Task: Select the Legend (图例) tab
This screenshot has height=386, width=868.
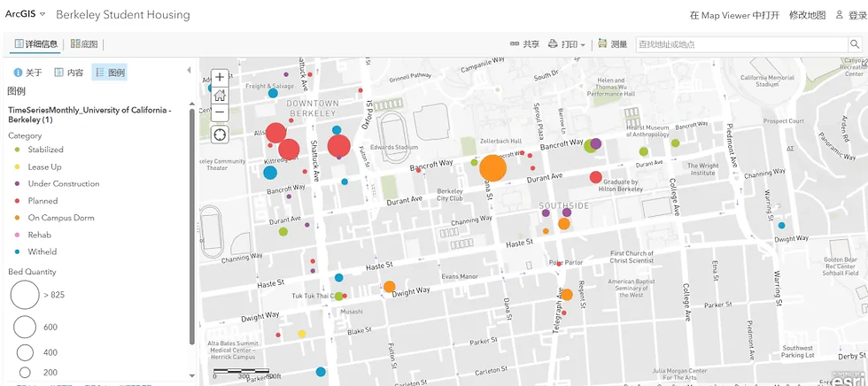Action: pyautogui.click(x=110, y=73)
